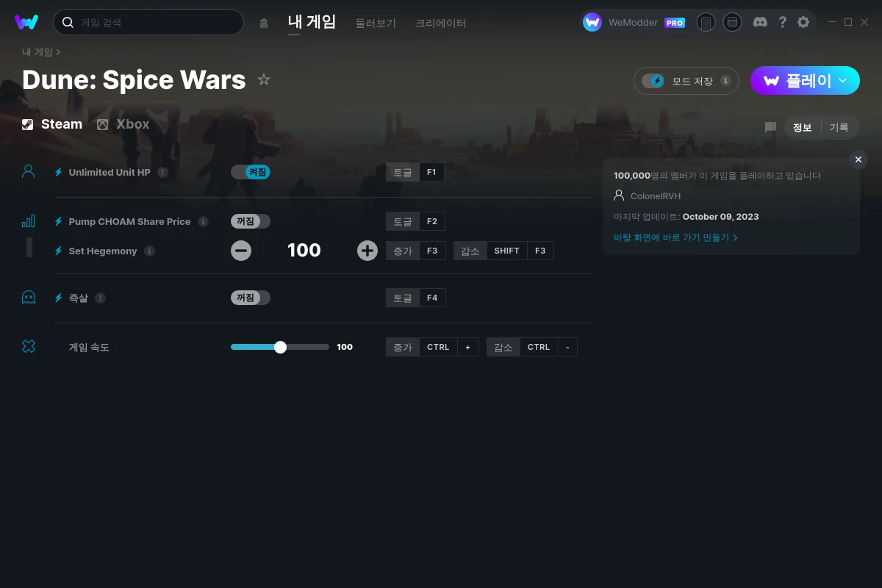Close the info panel

pos(858,159)
